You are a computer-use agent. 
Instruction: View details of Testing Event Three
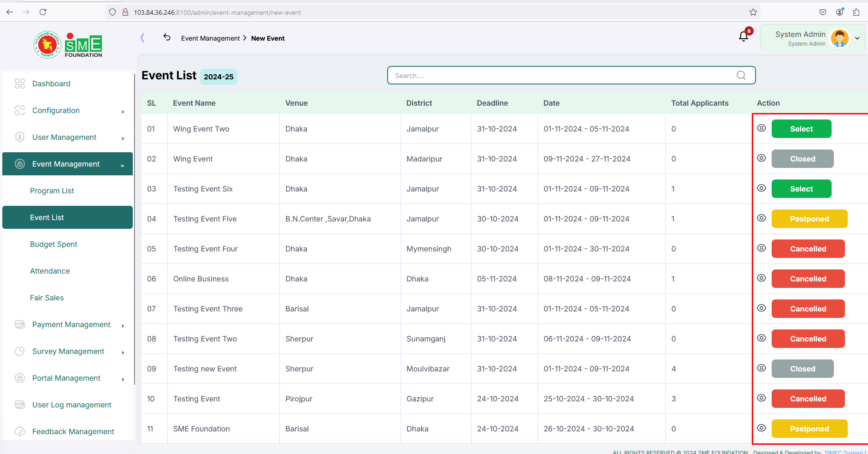(x=762, y=308)
